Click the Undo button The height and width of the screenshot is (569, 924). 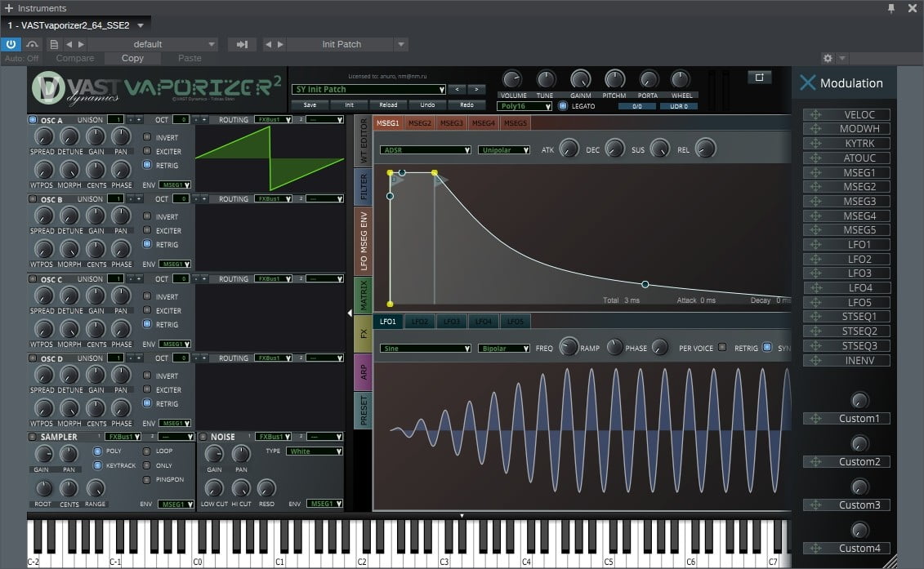(427, 104)
